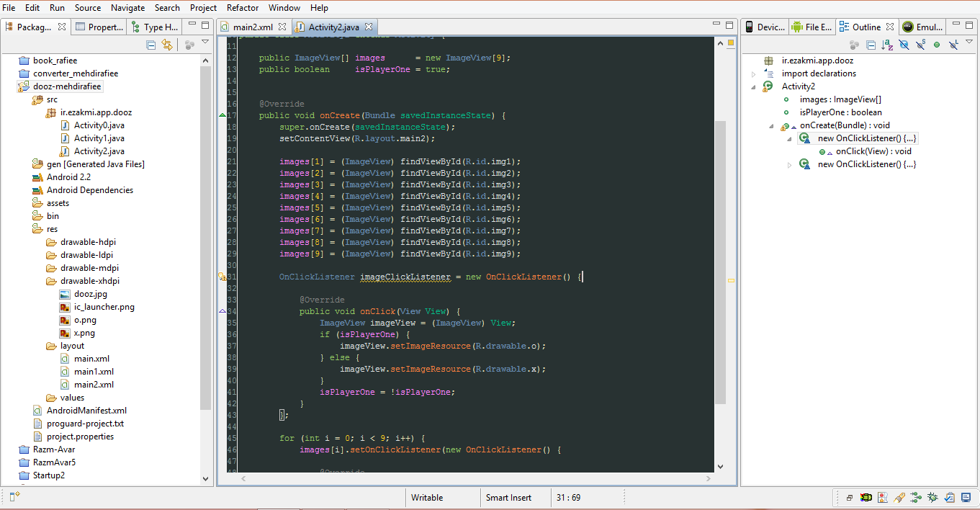
Task: Toggle Link with Editor in Package Explorer
Action: (167, 45)
